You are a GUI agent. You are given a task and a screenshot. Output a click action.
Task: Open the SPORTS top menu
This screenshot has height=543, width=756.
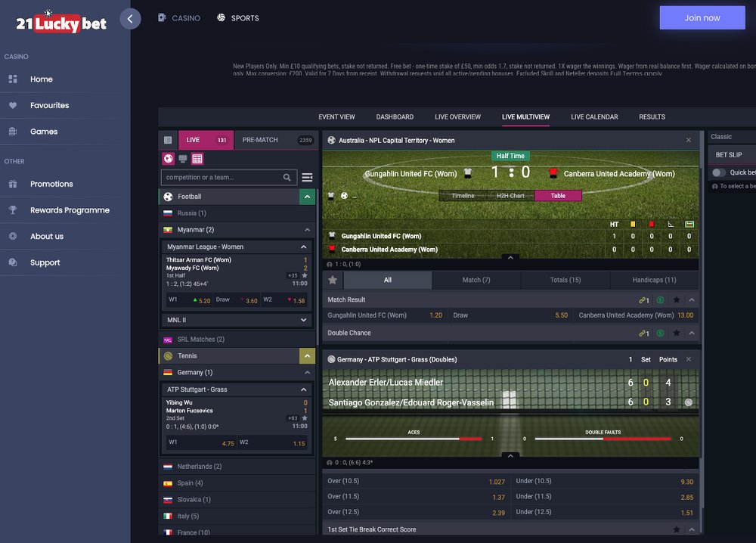pos(238,18)
